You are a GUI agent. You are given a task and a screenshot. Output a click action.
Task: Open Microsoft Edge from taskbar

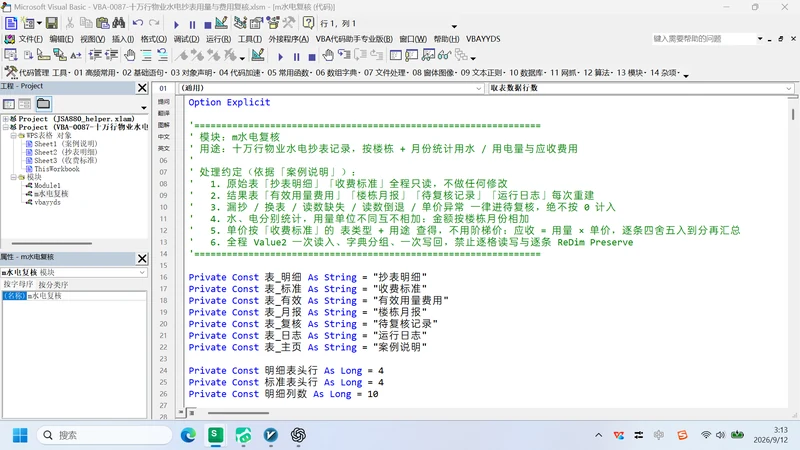(188, 435)
